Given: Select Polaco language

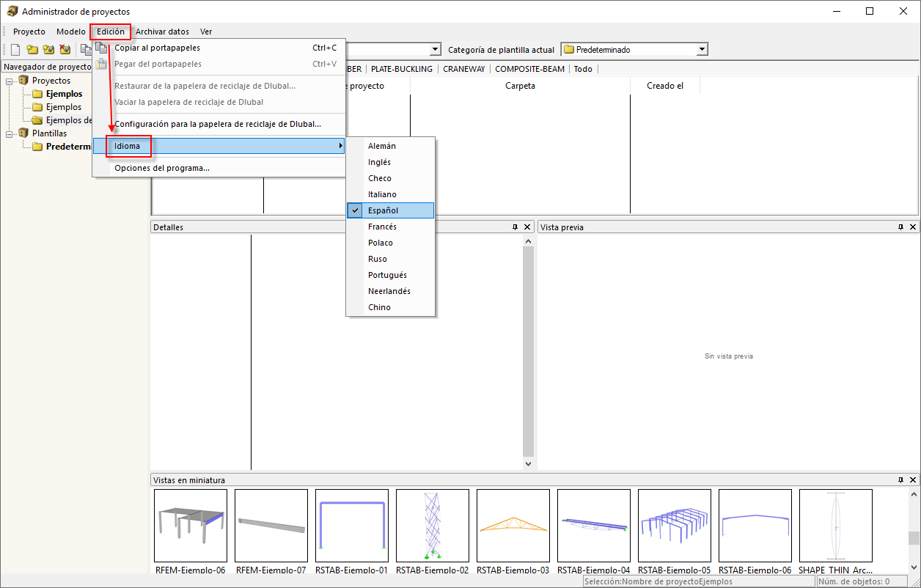Looking at the screenshot, I should click(x=391, y=243).
